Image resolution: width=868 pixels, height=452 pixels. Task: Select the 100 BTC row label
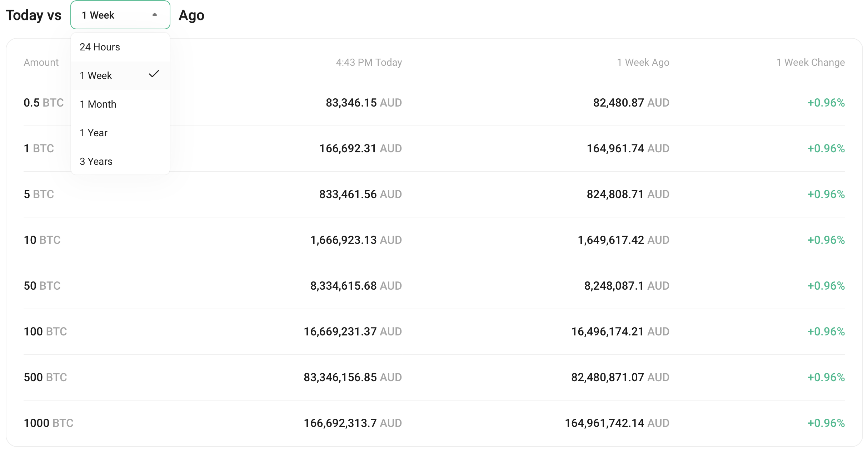45,331
